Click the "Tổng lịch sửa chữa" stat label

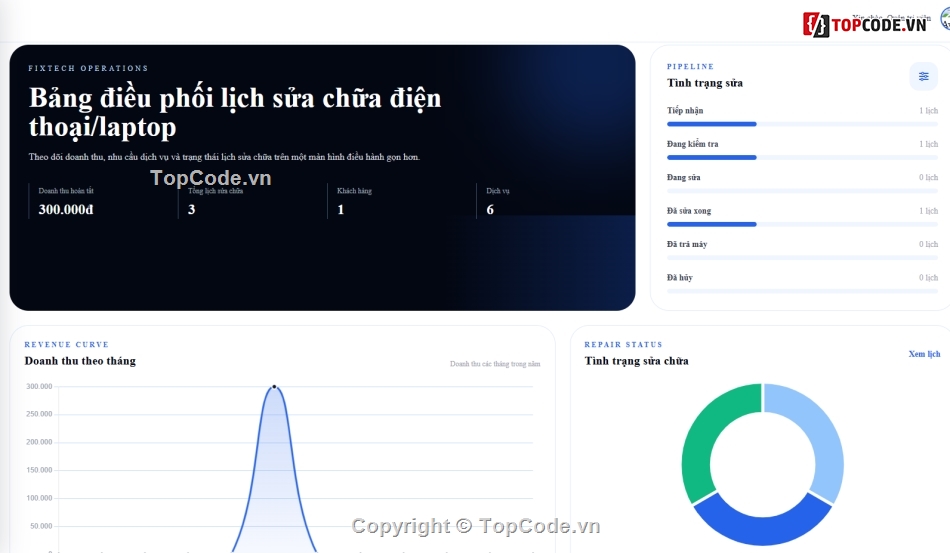click(x=215, y=191)
